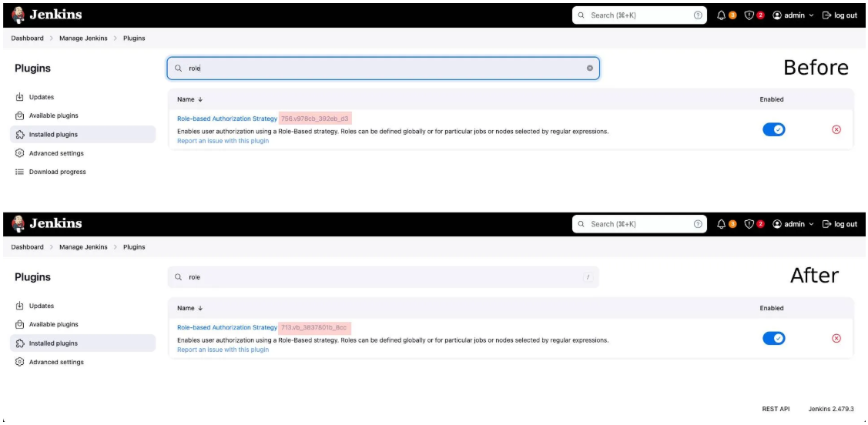Go to Plugins breadcrumb in the After screenshot

coord(134,247)
